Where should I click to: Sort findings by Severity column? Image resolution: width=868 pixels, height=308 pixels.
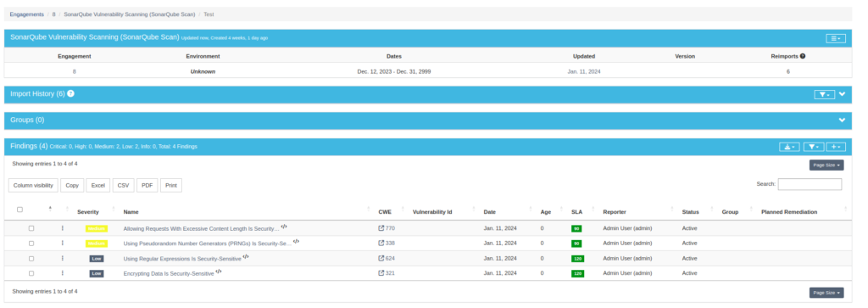88,211
